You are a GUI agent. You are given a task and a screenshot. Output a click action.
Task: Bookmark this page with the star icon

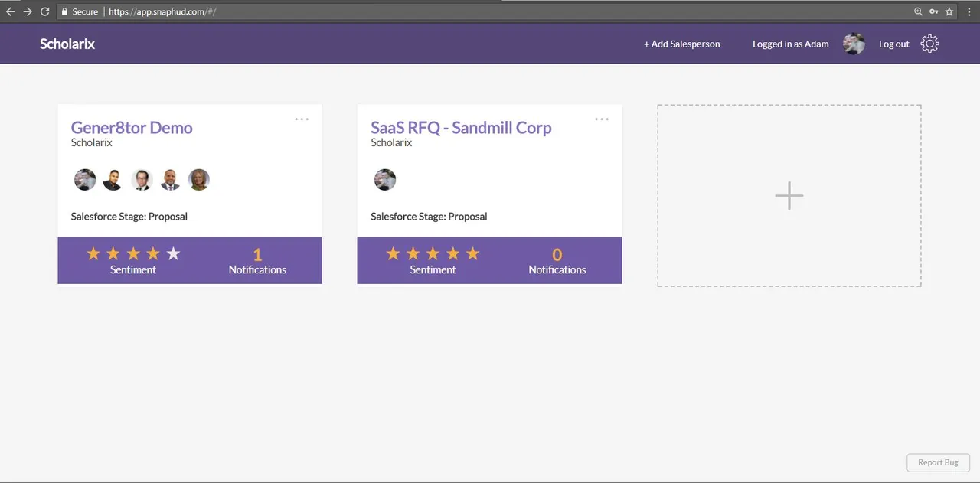pyautogui.click(x=949, y=11)
